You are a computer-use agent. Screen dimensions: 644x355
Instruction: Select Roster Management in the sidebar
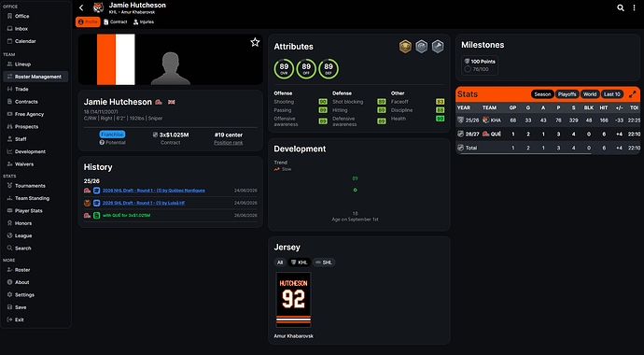pyautogui.click(x=35, y=77)
